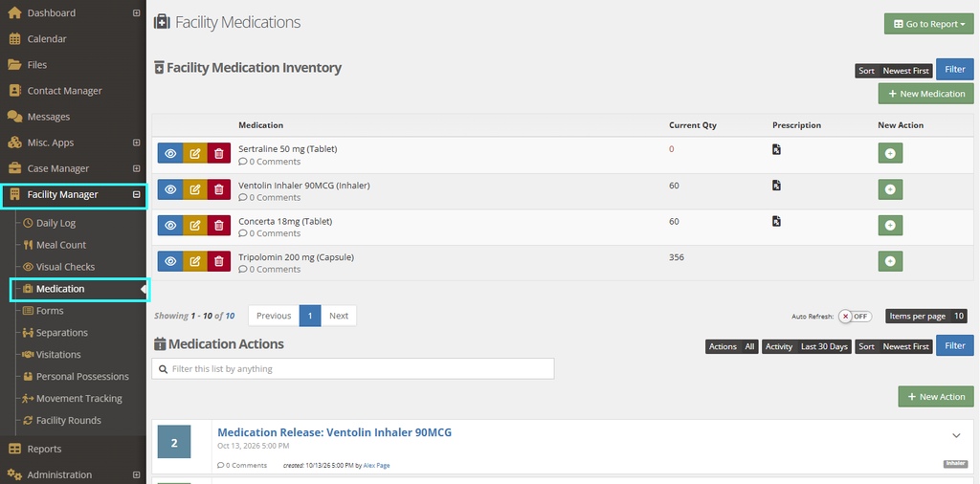
Task: Change Activity Last 30 Days filter
Action: [806, 346]
